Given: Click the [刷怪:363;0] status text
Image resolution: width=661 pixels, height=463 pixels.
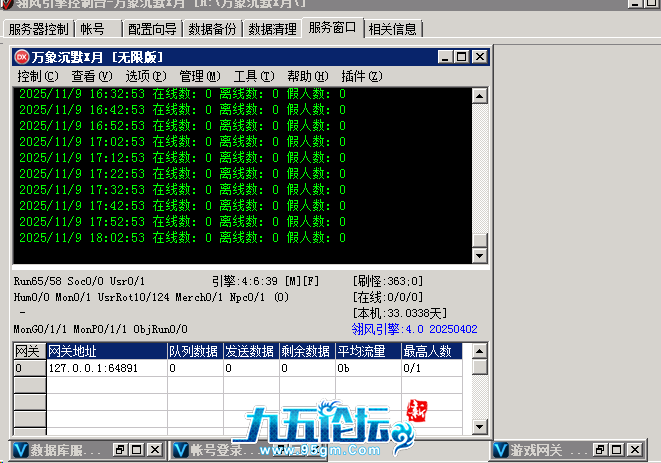Looking at the screenshot, I should click(387, 281).
